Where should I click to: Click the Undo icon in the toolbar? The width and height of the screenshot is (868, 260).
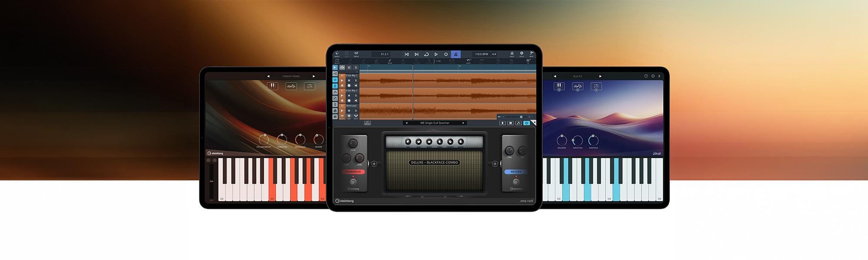click(469, 61)
